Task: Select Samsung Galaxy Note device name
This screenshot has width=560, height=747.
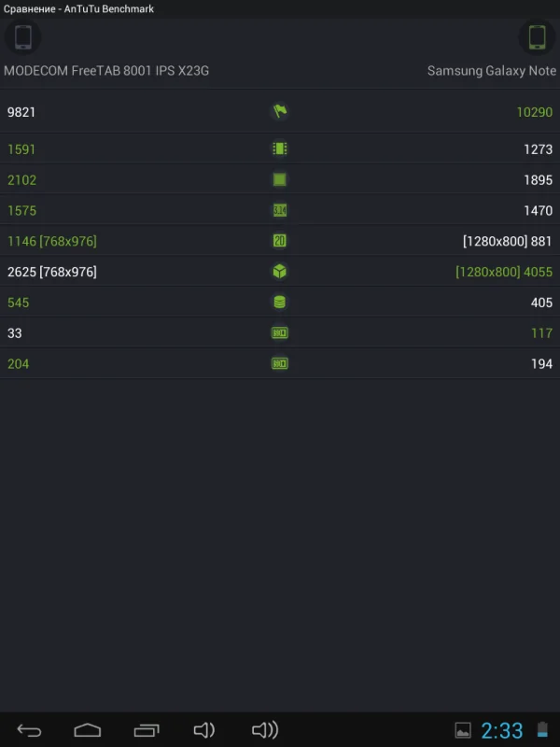Action: click(492, 70)
